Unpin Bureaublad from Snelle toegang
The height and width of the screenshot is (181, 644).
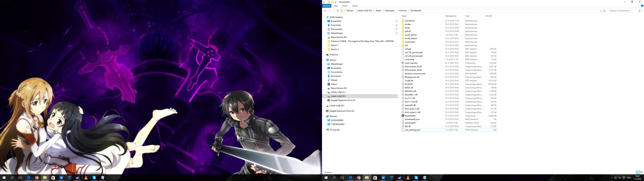click(x=396, y=21)
